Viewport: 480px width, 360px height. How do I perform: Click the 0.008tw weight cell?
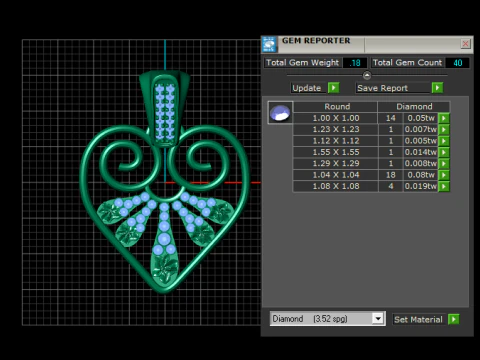pos(421,163)
